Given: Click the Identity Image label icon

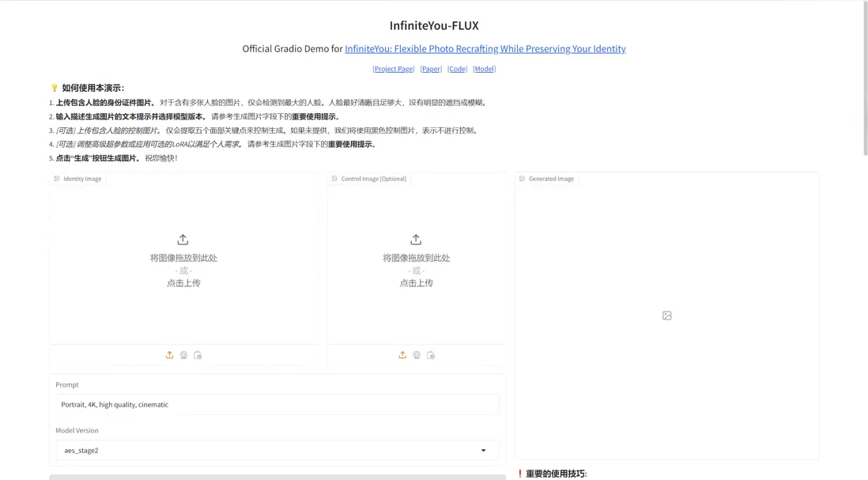Looking at the screenshot, I should pos(56,179).
